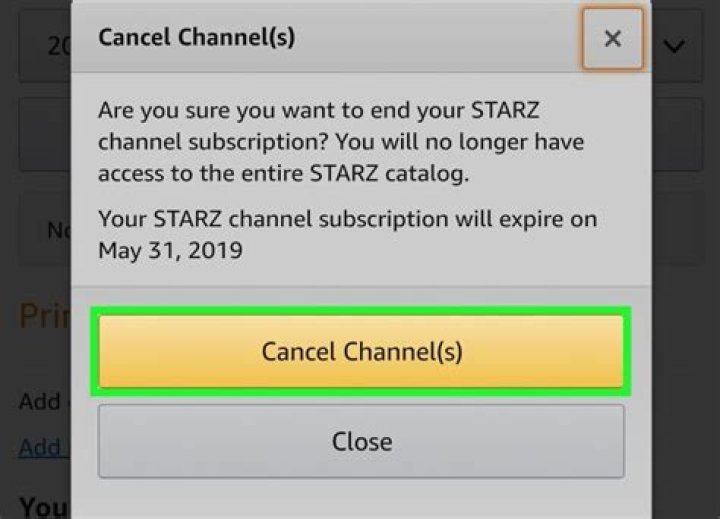Click the "Cancel Channel(s)" dialog title
Image resolution: width=720 pixels, height=519 pixels.
pyautogui.click(x=196, y=38)
